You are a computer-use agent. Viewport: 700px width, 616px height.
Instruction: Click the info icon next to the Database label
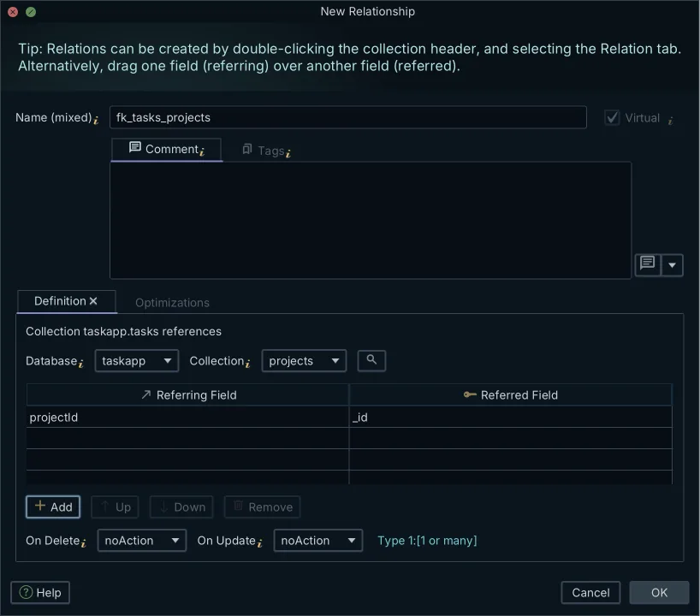(80, 364)
